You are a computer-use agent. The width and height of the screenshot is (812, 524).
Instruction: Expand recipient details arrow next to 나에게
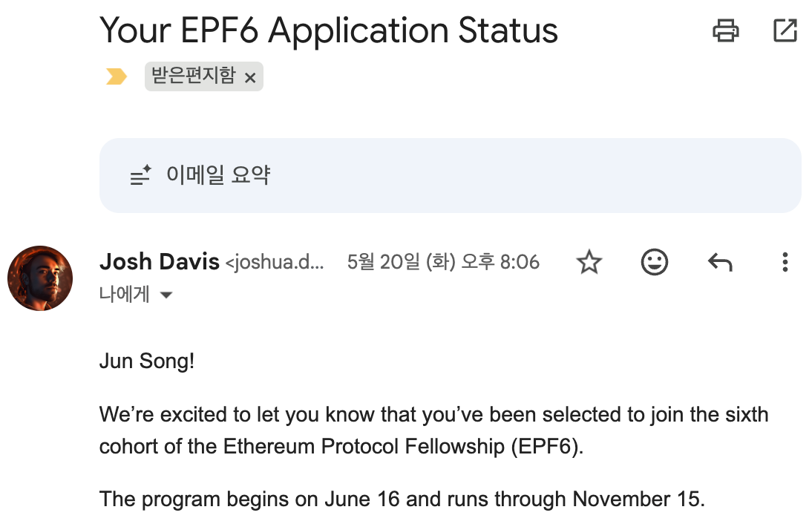coord(167,295)
